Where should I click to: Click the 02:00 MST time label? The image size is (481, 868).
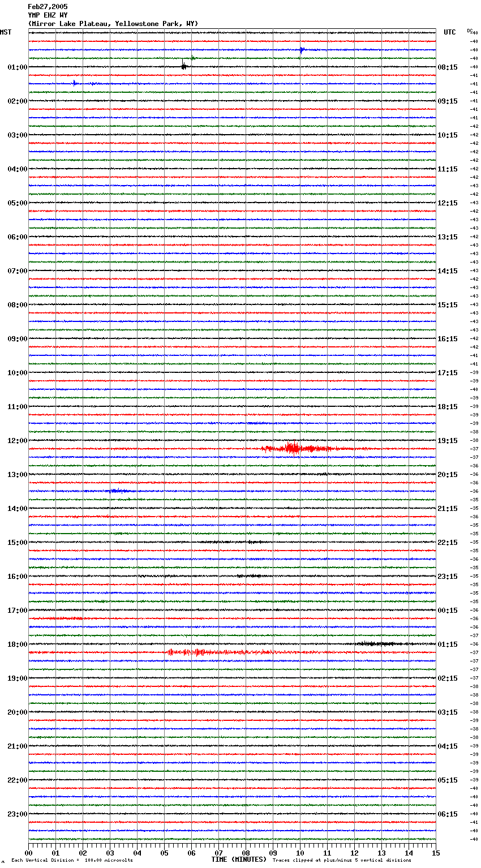(18, 101)
